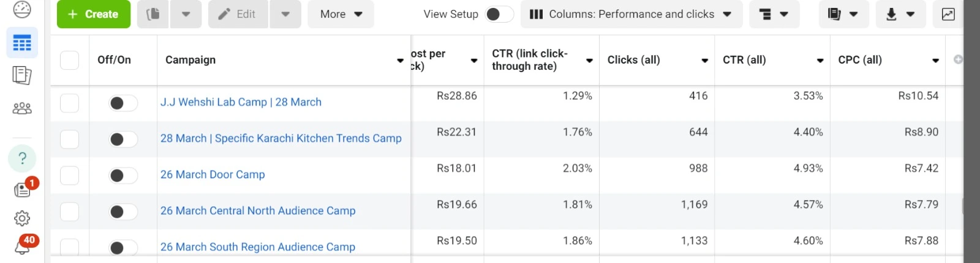Open the account overview gauge icon

22,9
